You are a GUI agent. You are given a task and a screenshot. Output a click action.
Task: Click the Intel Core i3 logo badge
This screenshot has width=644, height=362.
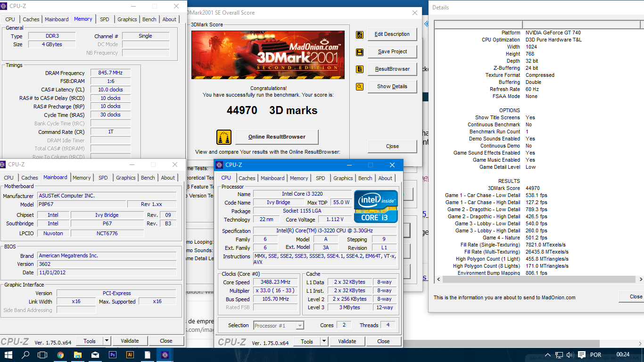[376, 206]
